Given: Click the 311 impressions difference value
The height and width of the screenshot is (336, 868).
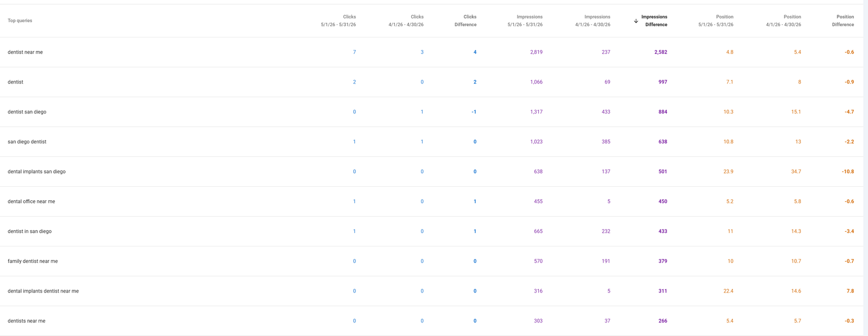Looking at the screenshot, I should pyautogui.click(x=663, y=291).
